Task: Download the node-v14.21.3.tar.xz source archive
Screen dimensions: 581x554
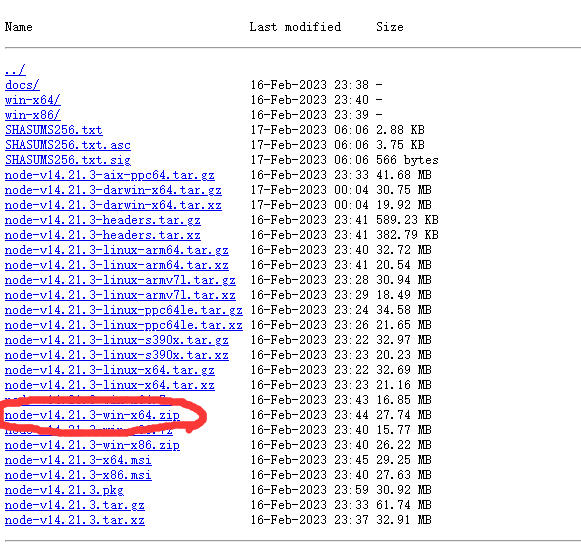Action: [x=75, y=520]
